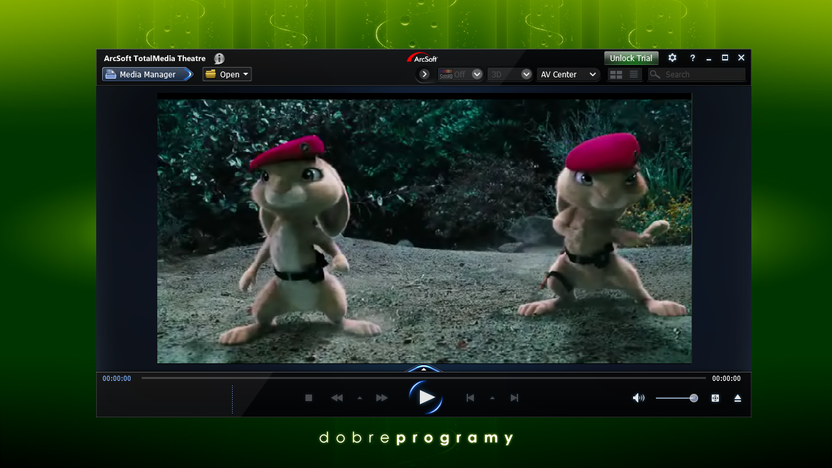Viewport: 832px width, 468px height.
Task: Click the search magnifier icon
Action: pyautogui.click(x=655, y=74)
